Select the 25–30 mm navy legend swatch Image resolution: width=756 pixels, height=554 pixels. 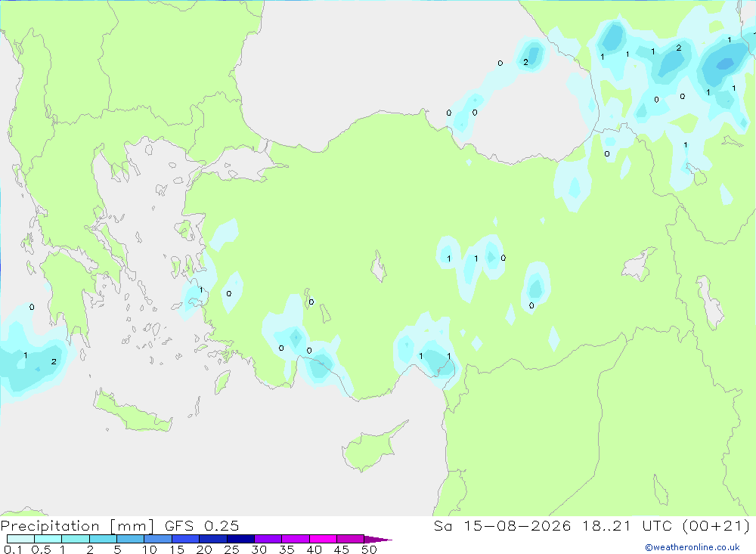(240, 539)
